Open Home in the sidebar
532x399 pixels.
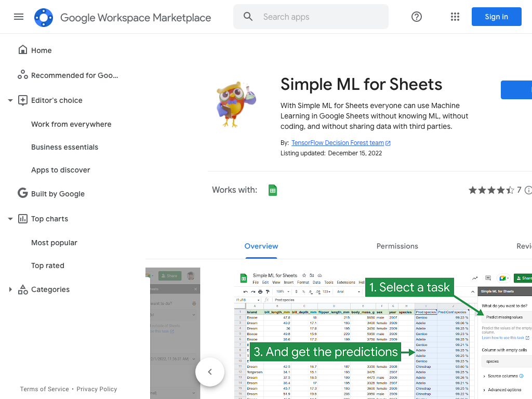click(x=42, y=50)
